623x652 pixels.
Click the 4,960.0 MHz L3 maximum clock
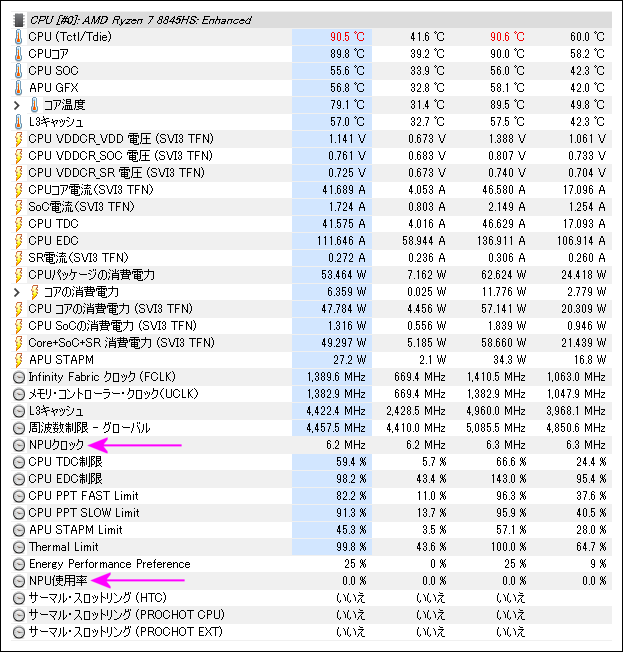496,411
